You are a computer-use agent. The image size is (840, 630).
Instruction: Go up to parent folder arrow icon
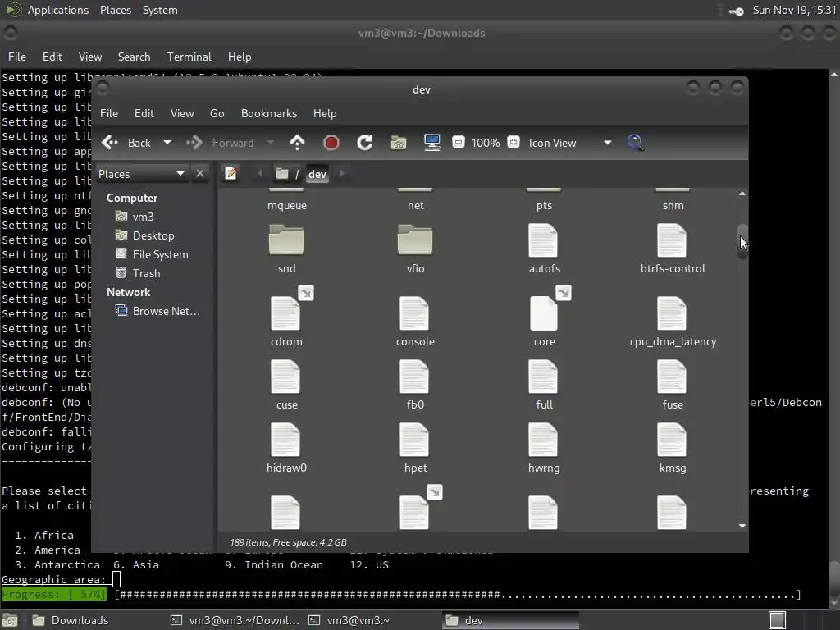click(x=297, y=143)
